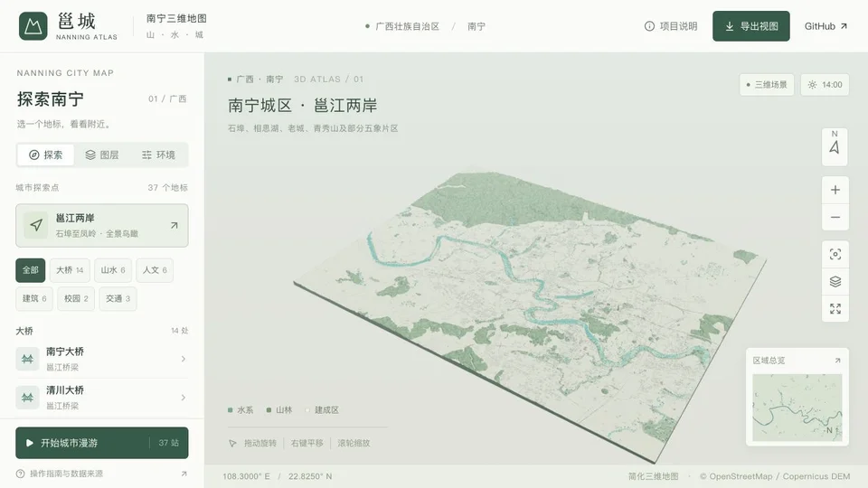868x488 pixels.
Task: Click the Nanning Atlas mountain logo
Action: click(x=33, y=26)
